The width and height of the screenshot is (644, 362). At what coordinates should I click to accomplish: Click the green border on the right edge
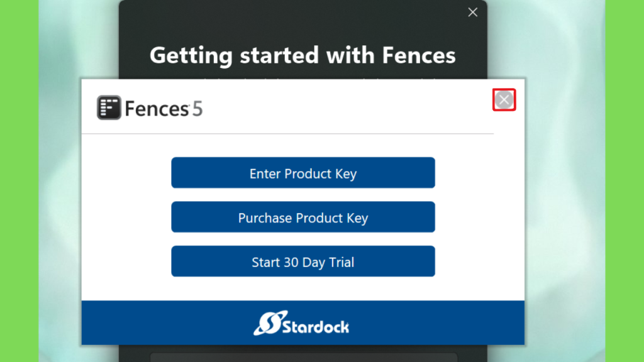(x=625, y=181)
